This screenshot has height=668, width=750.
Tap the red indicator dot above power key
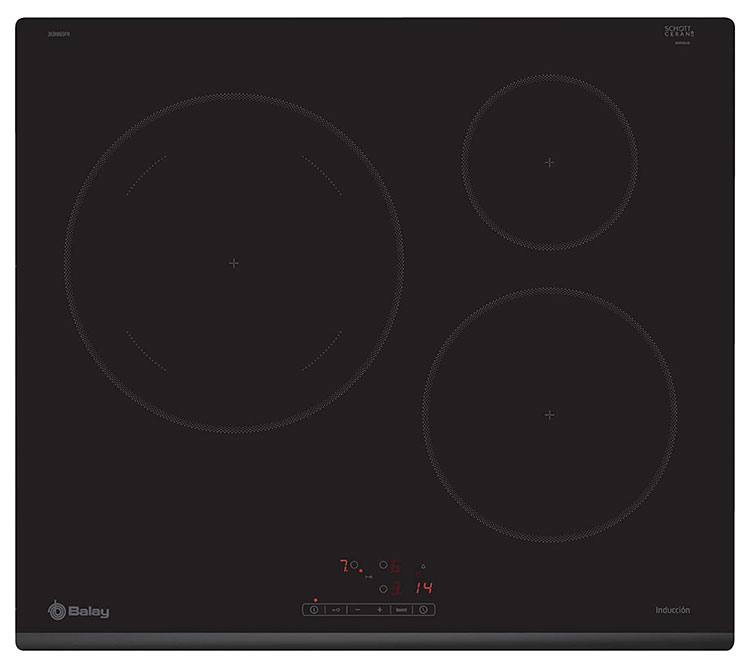click(x=315, y=599)
